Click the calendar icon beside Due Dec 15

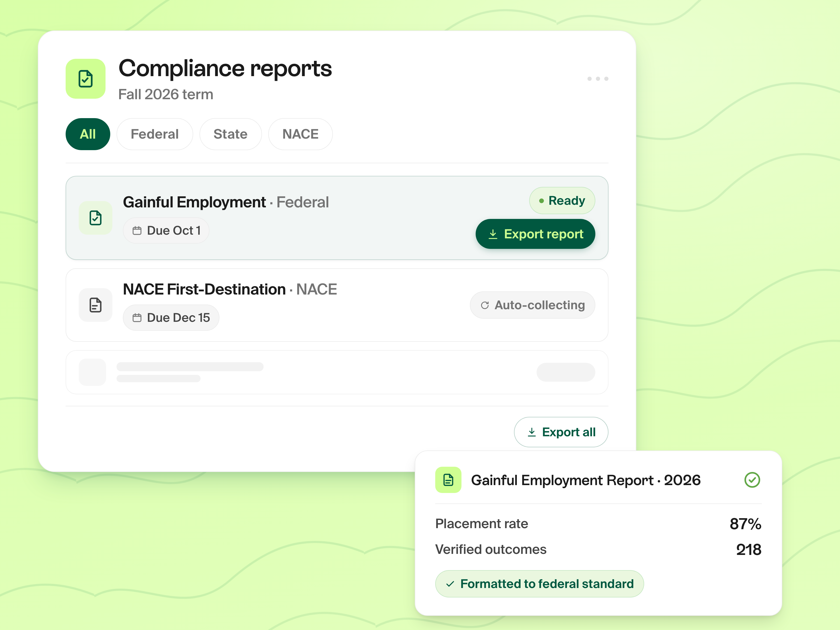pos(137,317)
